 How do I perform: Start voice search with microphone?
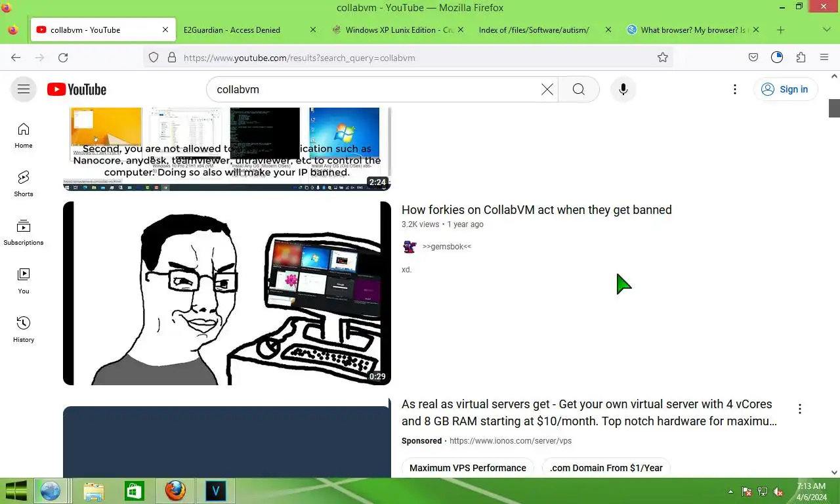(623, 89)
